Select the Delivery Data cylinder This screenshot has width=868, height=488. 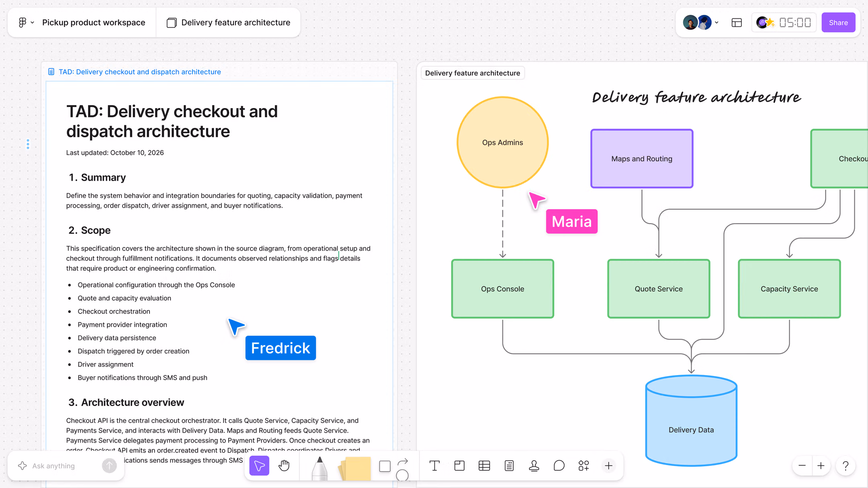coord(691,421)
